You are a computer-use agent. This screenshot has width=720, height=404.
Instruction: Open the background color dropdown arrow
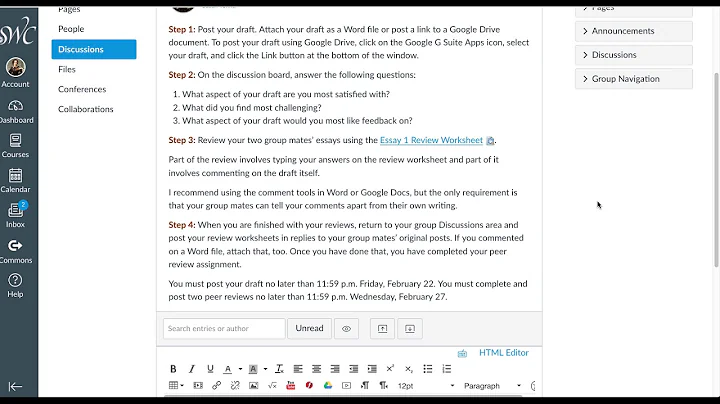point(265,369)
